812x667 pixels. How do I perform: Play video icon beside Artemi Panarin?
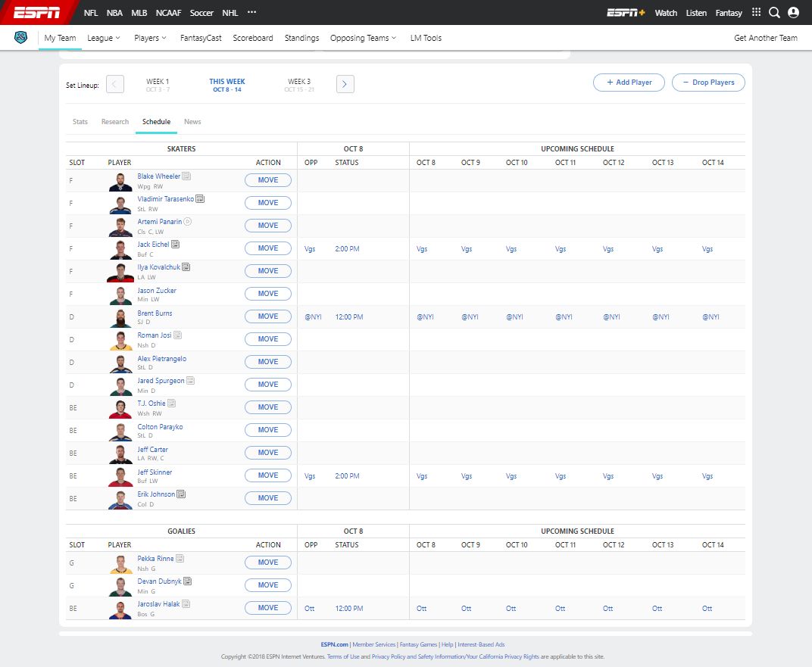coord(188,222)
